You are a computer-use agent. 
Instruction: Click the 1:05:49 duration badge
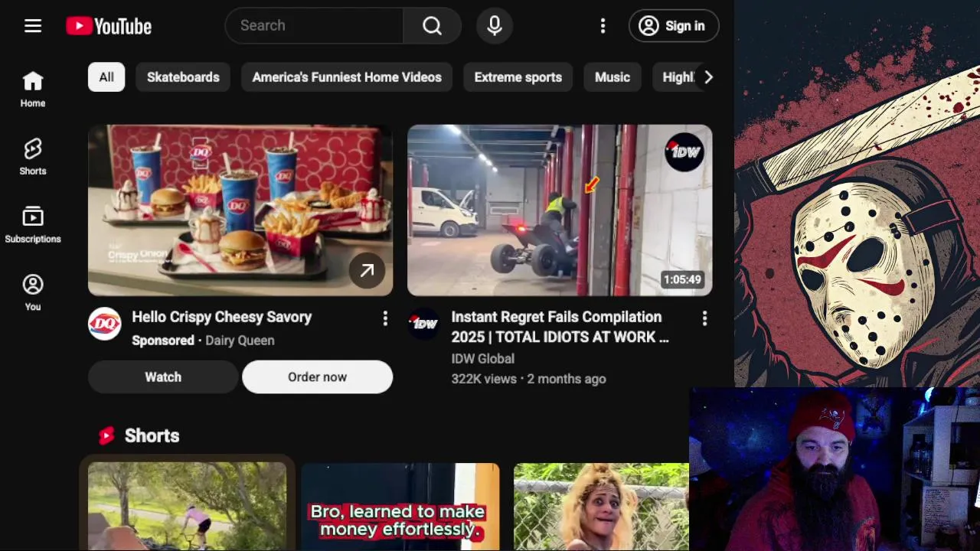pyautogui.click(x=682, y=279)
